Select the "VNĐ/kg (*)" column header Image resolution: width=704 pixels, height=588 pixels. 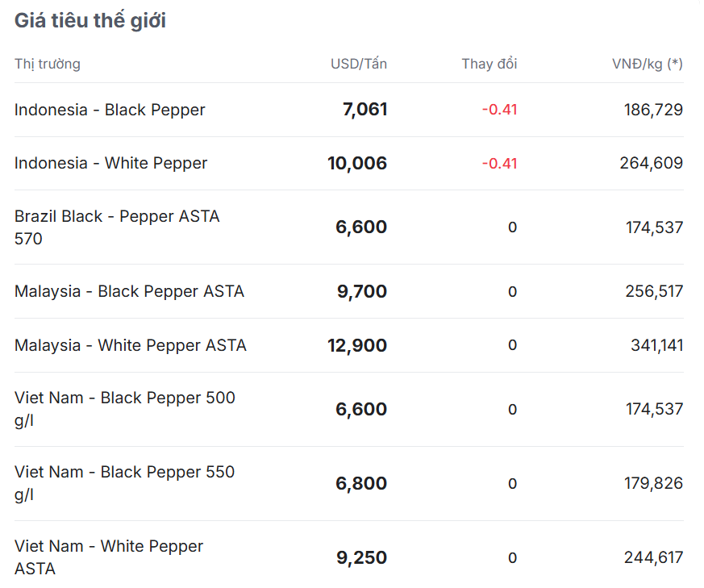(x=647, y=64)
